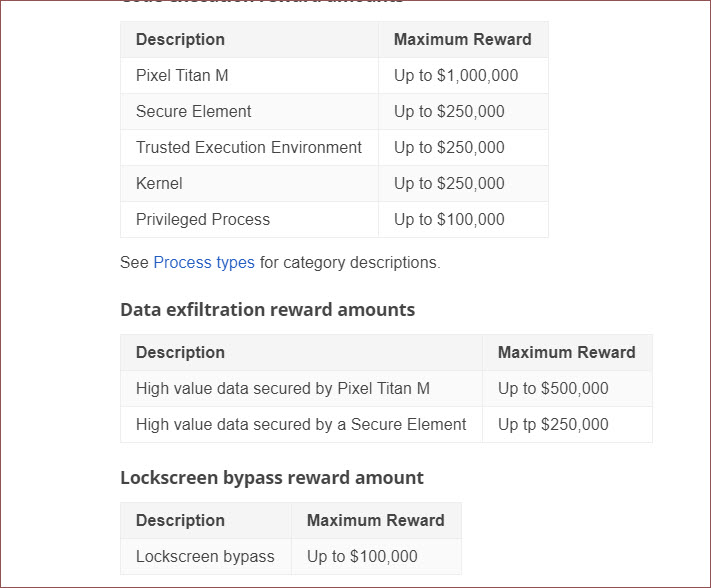Screen dimensions: 711x588
Task: Click the Up to $500,000 reward cell
Action: [553, 389]
